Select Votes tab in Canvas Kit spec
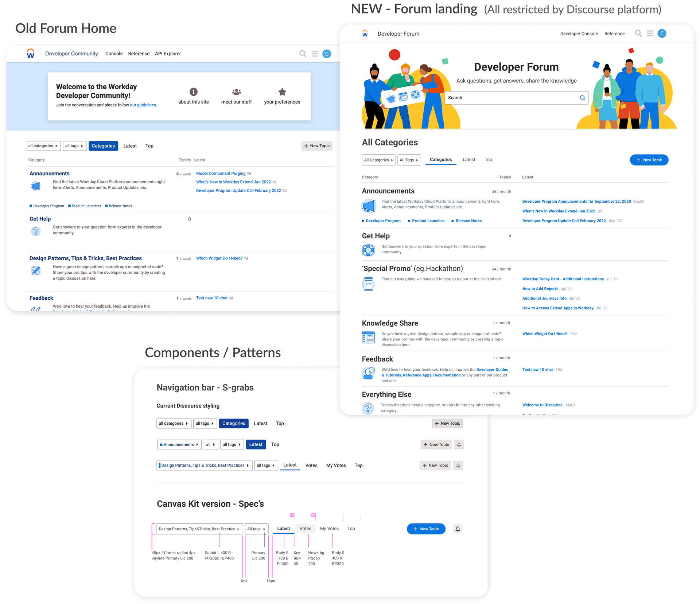 (x=306, y=529)
